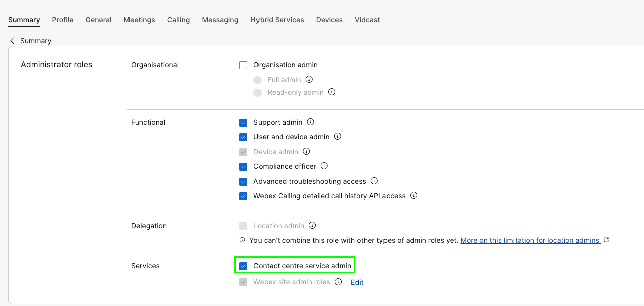644x306 pixels.
Task: Open info icon beside Webex site admin roles
Action: 338,282
